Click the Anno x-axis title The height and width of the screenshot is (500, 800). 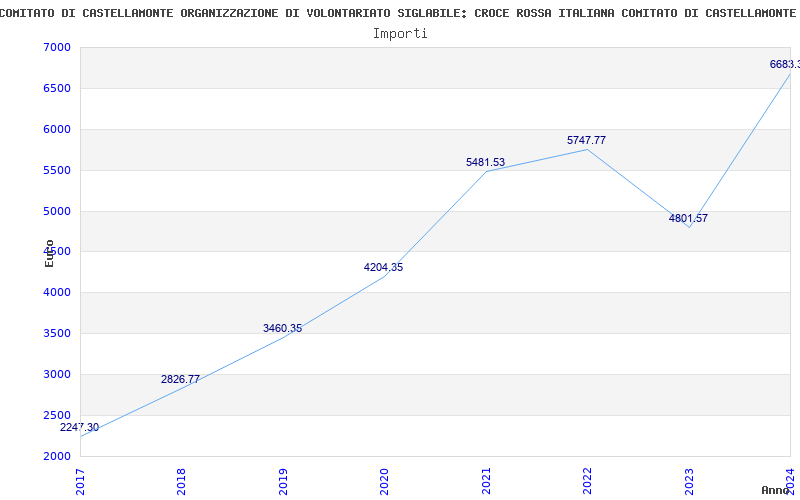point(776,490)
